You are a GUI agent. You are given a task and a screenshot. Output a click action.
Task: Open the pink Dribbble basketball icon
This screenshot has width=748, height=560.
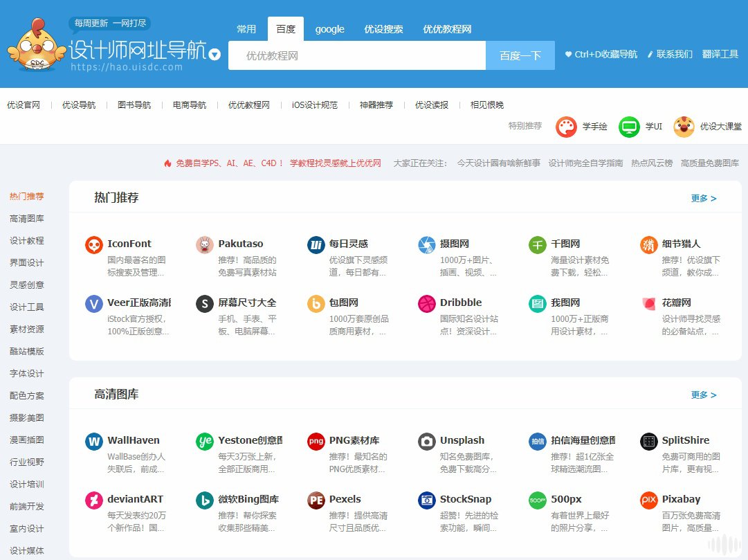[426, 304]
